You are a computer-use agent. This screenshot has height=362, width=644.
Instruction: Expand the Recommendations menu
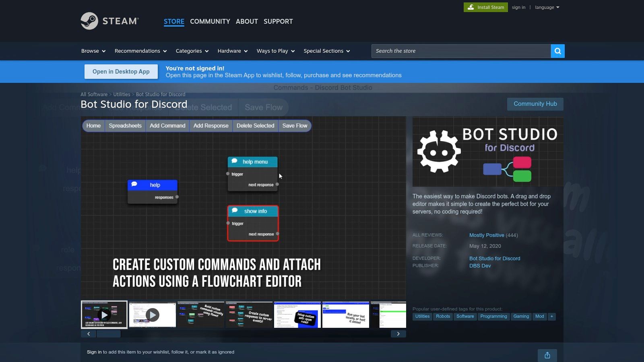pos(141,51)
